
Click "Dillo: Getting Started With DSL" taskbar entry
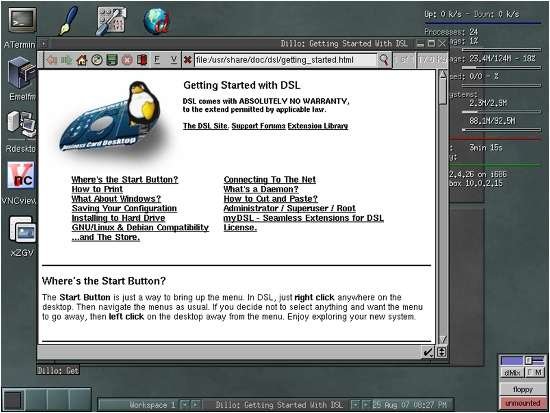(279, 405)
